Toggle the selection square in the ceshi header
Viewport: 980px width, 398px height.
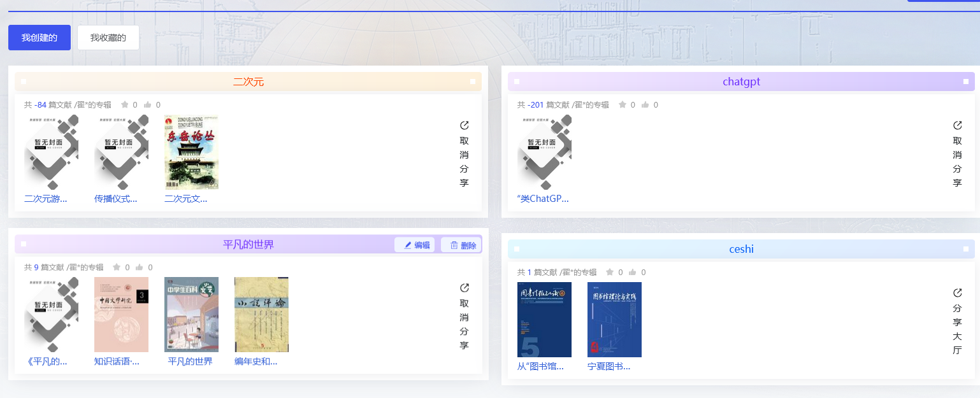tap(517, 249)
